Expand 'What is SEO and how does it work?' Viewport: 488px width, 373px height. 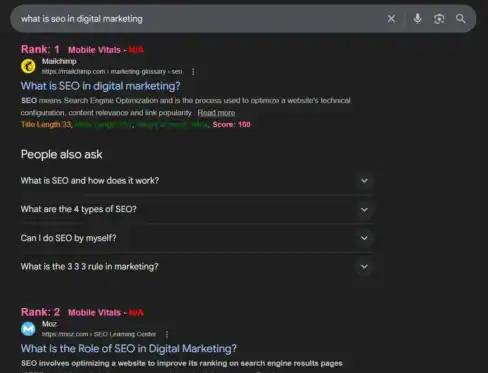coord(196,181)
